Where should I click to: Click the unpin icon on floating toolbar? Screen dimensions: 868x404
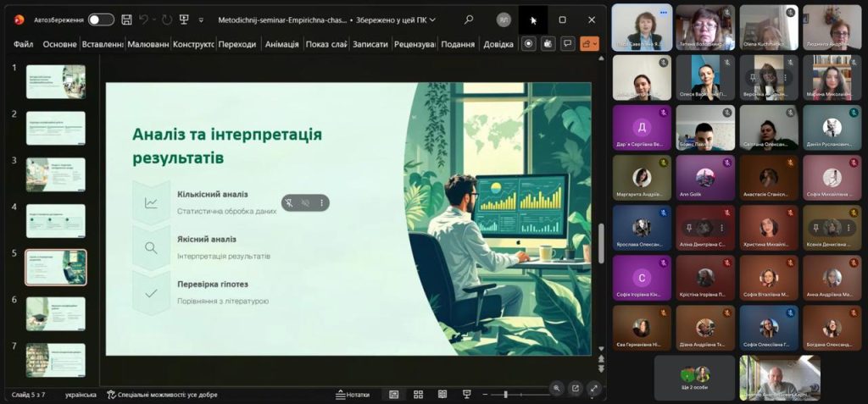tap(290, 202)
